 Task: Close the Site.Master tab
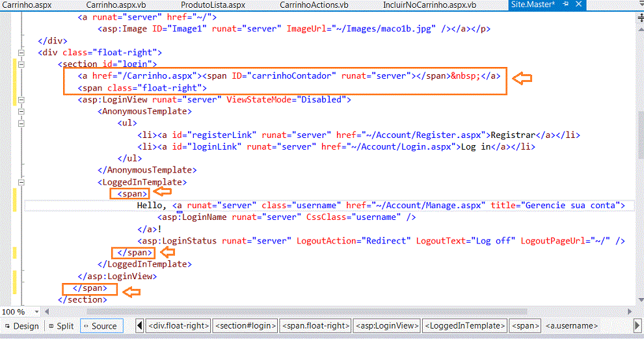point(579,4)
